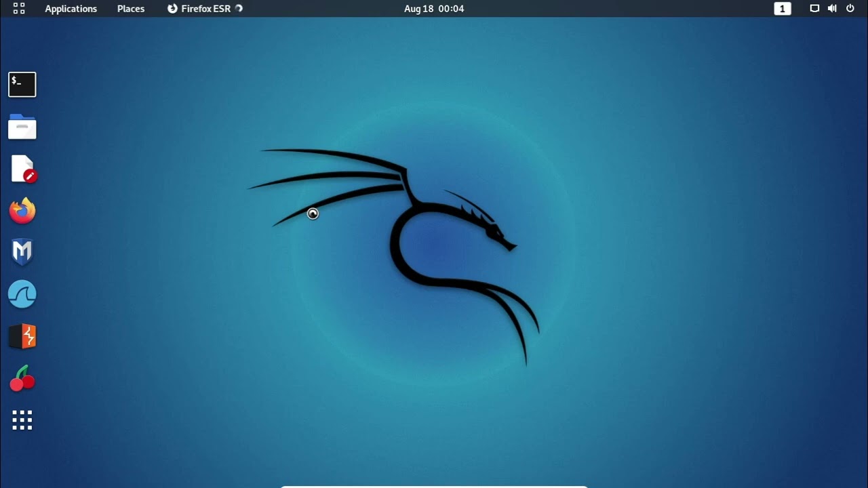Viewport: 868px width, 488px height.
Task: Open CherryTree notes dock icon
Action: (x=22, y=379)
